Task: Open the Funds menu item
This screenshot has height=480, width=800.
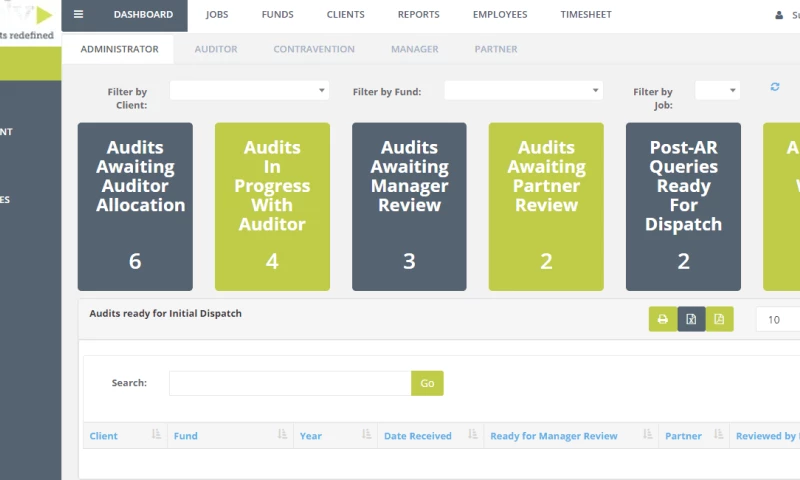Action: click(278, 15)
